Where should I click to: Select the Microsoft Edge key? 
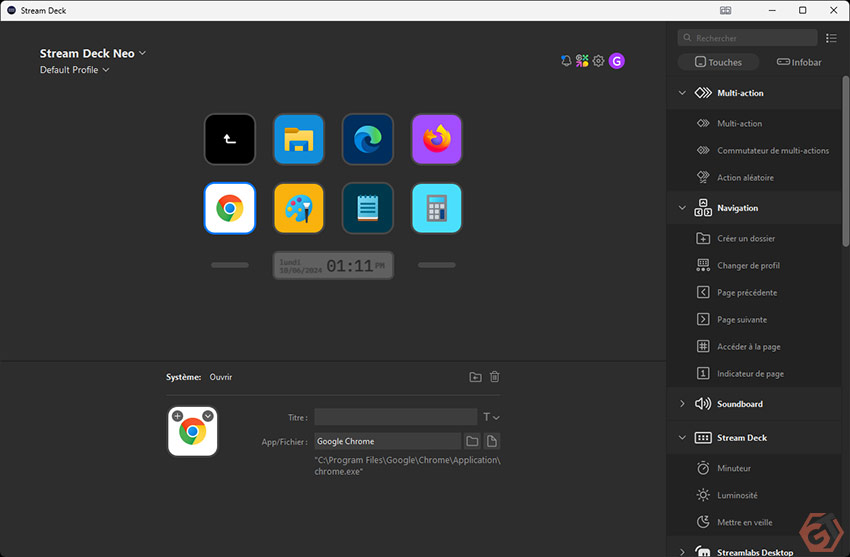point(368,139)
